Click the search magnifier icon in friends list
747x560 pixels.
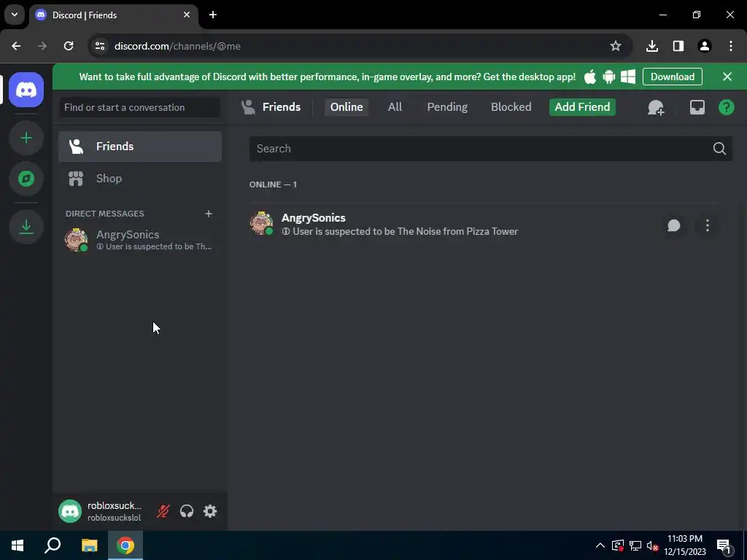point(719,149)
